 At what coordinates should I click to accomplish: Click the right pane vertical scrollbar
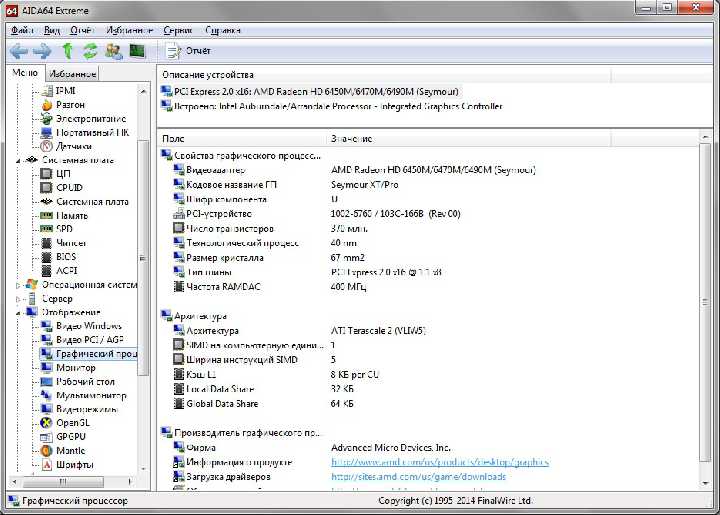click(706, 303)
